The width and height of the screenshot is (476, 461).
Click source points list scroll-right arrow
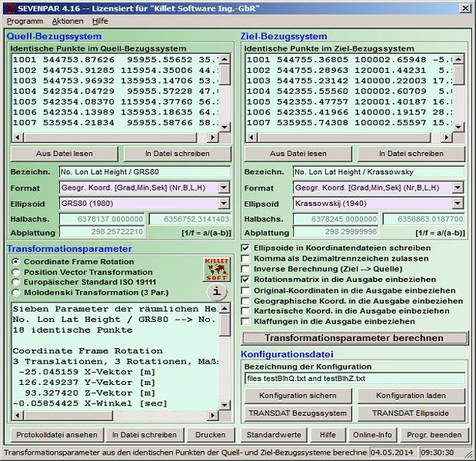pos(212,138)
